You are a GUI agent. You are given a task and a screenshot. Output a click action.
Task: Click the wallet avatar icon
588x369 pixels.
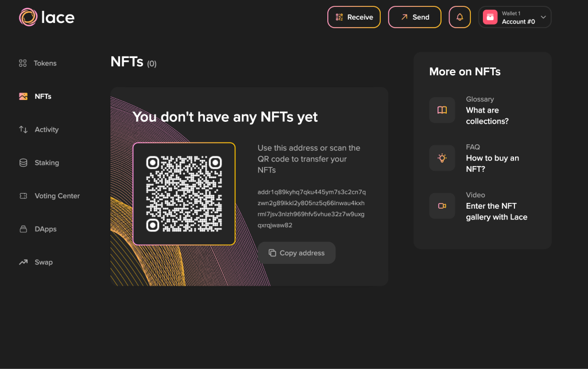(490, 17)
